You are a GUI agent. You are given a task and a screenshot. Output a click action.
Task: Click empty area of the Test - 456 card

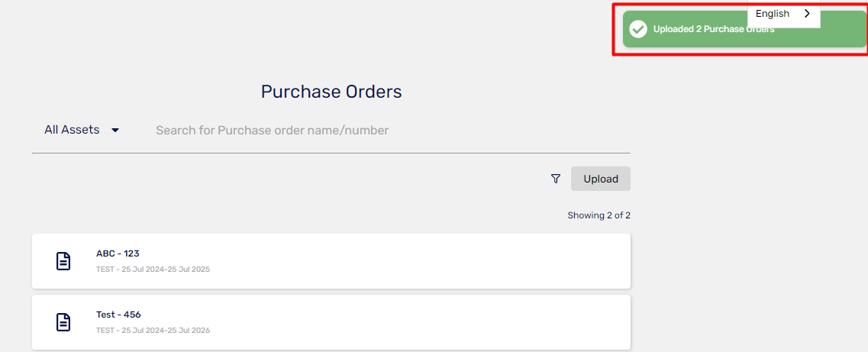pyautogui.click(x=421, y=322)
